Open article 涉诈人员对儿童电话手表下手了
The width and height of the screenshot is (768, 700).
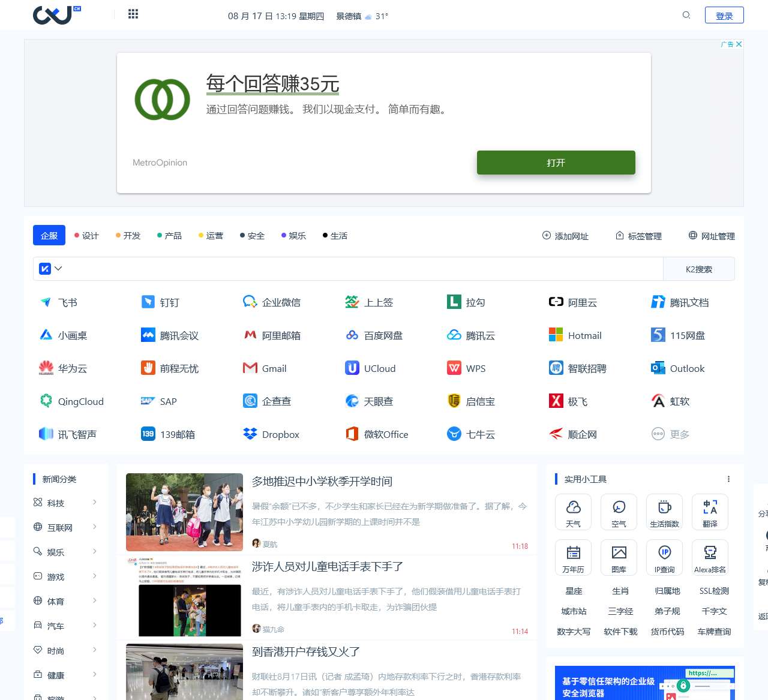pyautogui.click(x=328, y=566)
